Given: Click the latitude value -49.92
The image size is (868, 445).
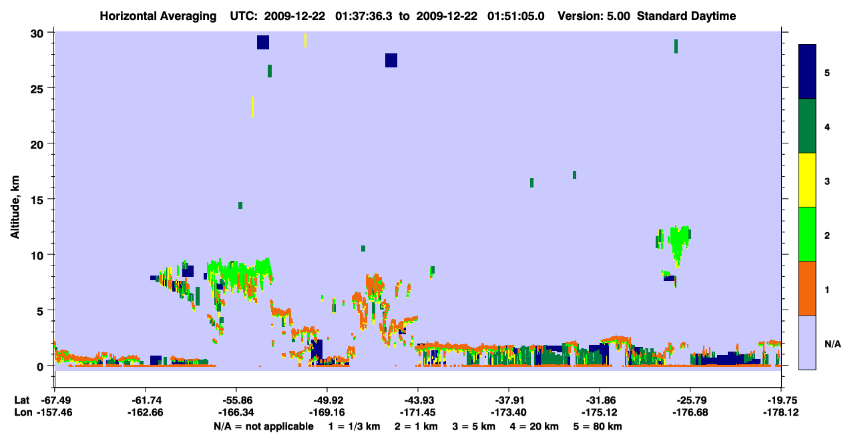Looking at the screenshot, I should tap(327, 400).
